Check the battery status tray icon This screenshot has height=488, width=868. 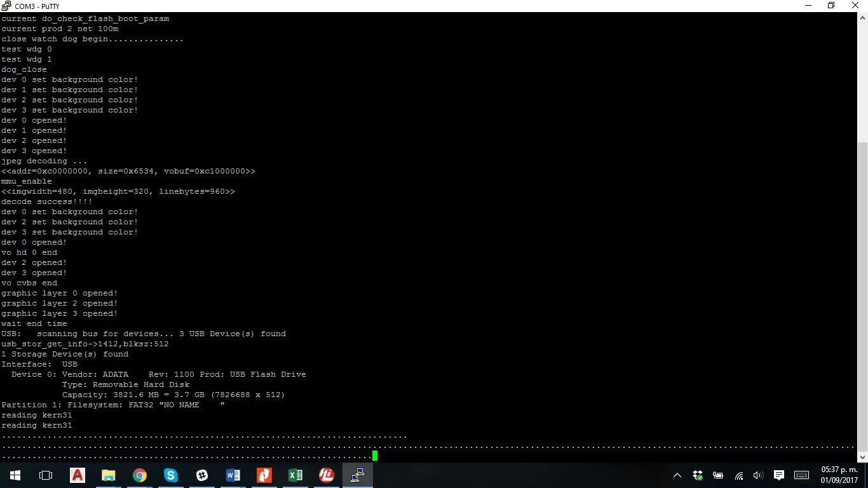point(718,475)
